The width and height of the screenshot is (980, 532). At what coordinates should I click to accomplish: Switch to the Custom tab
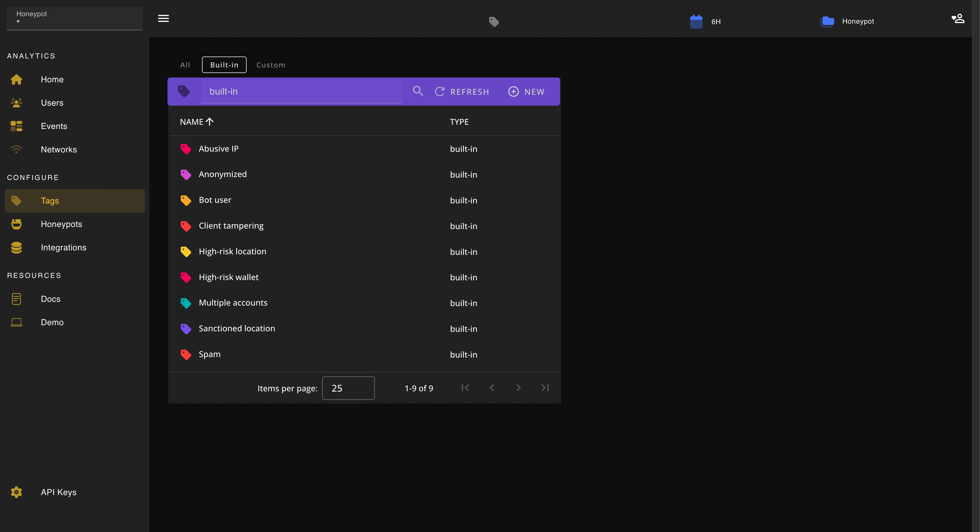[x=271, y=65]
